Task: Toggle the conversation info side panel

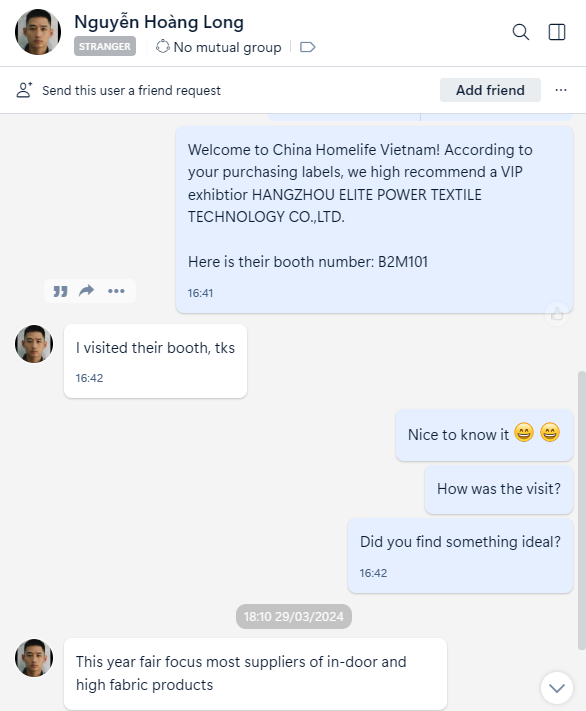Action: [557, 32]
